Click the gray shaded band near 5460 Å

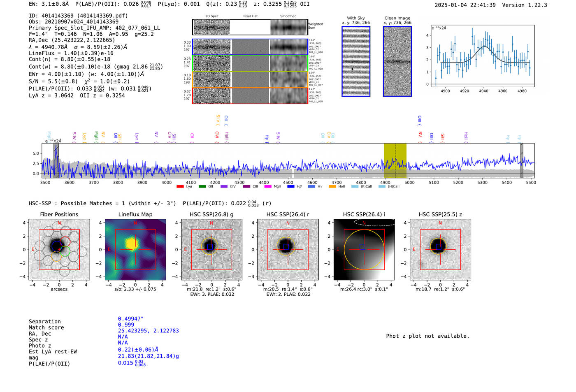tap(522, 160)
